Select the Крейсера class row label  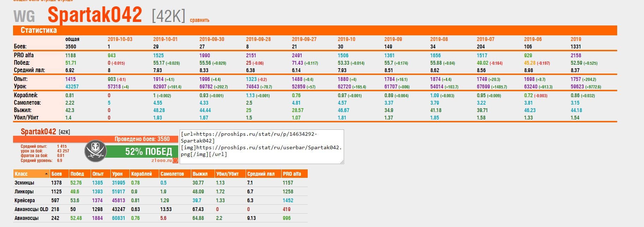tap(25, 200)
